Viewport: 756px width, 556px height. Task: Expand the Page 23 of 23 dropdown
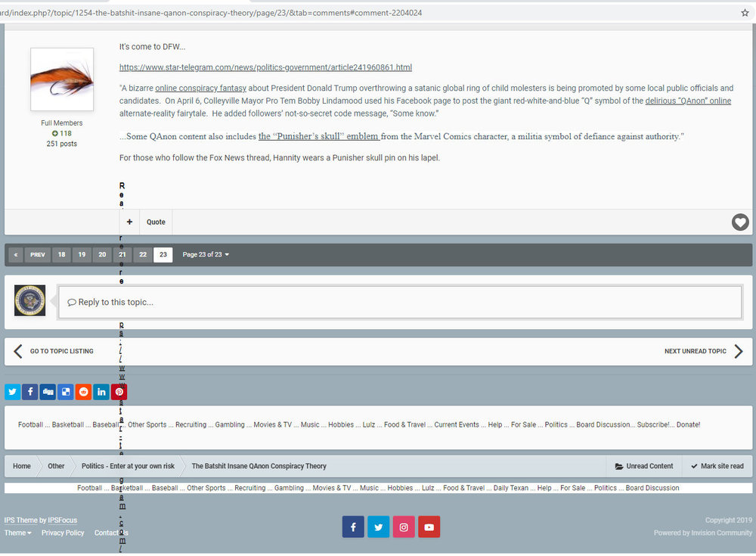206,255
